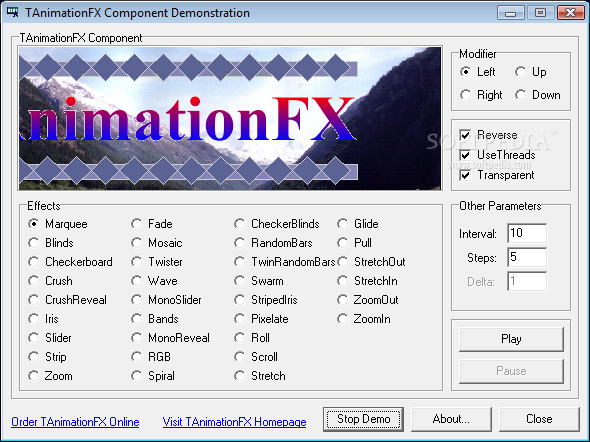Click the app icon in title bar
590x442 pixels.
pos(13,12)
